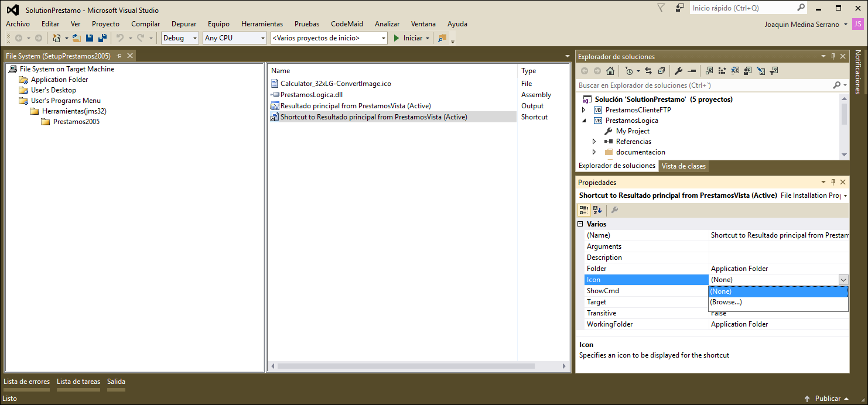Click the Save toolbar icon
868x405 pixels.
[x=90, y=38]
